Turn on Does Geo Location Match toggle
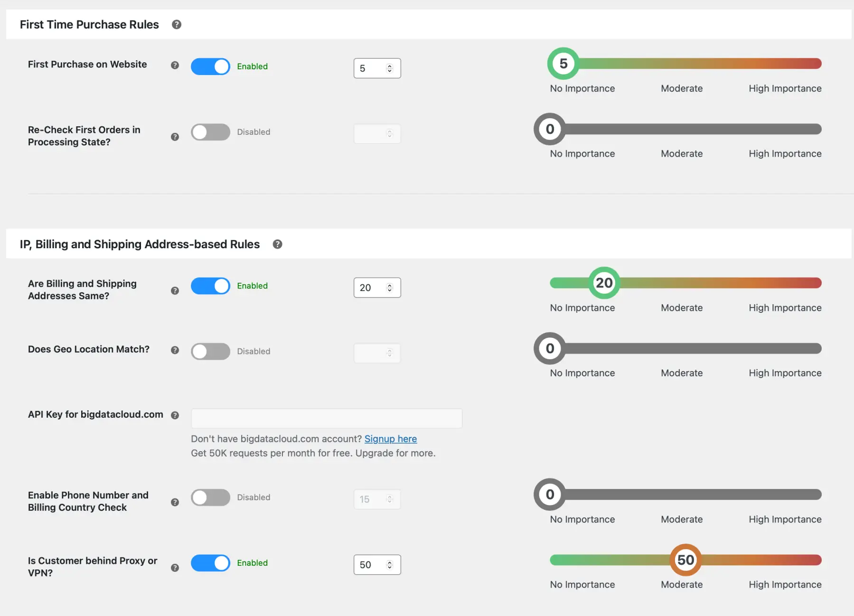Viewport: 854px width, 616px height. tap(210, 352)
